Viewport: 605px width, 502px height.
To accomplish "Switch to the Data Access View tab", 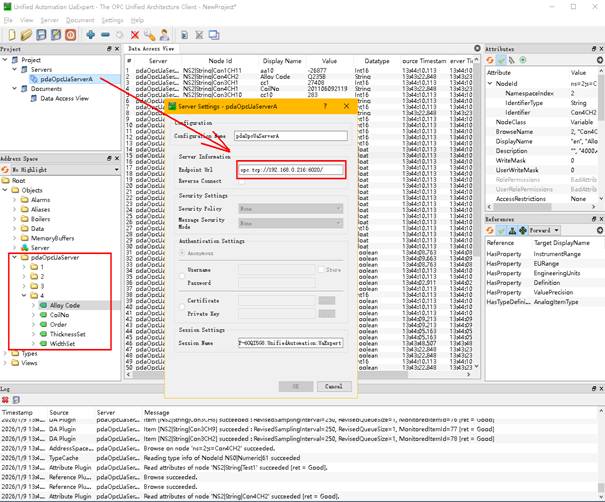I will [x=152, y=48].
